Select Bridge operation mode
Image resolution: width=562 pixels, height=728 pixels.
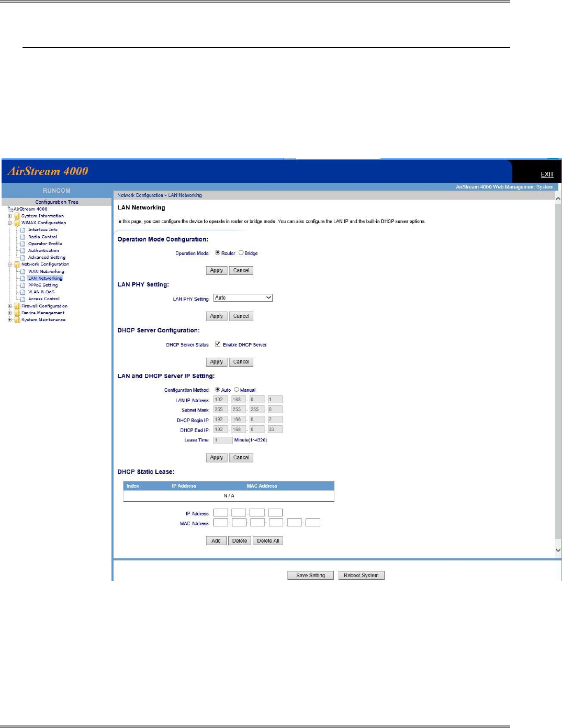[241, 252]
